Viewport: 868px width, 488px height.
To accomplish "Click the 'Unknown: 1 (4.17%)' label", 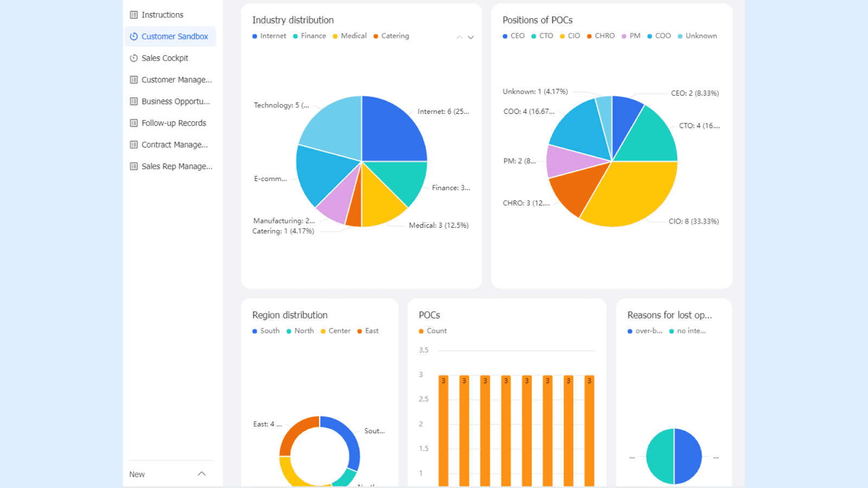I will tap(535, 92).
